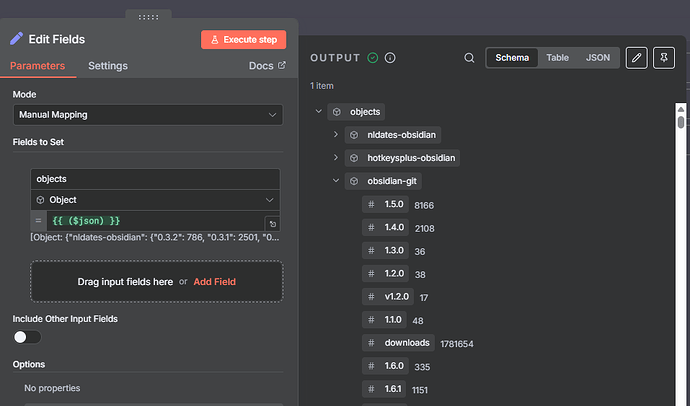Toggle Include Other Input Fields switch
This screenshot has height=406, width=690.
pos(27,338)
